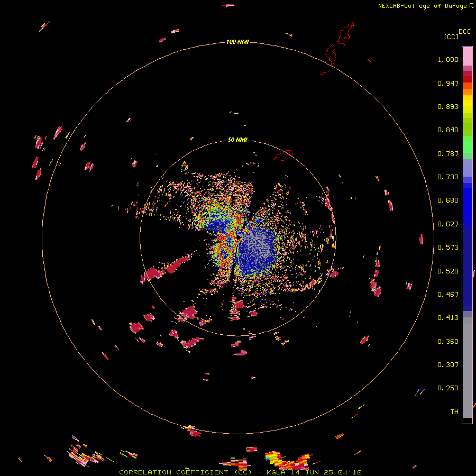Click the [CC] units label

click(451, 36)
